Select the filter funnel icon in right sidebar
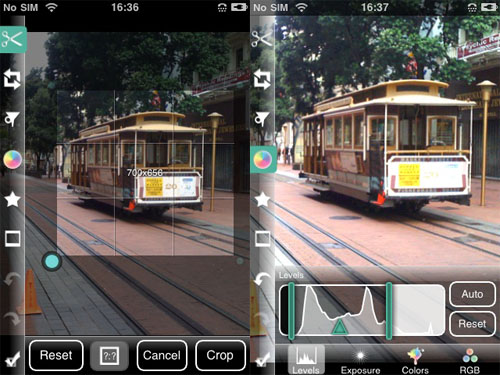 262,119
